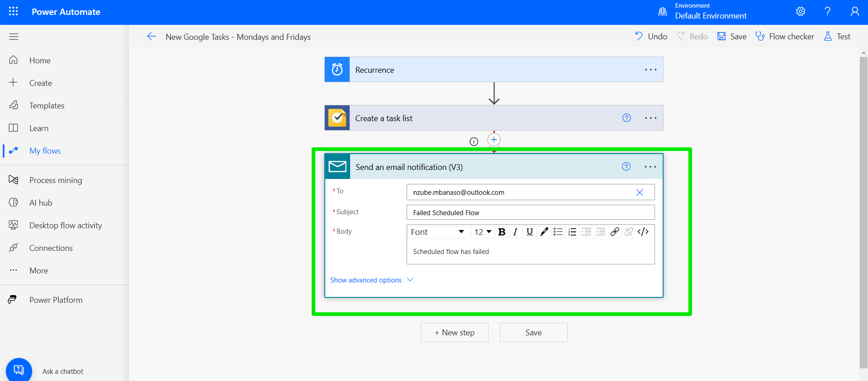Go to Connections in the sidebar
This screenshot has width=868, height=381.
(x=51, y=248)
